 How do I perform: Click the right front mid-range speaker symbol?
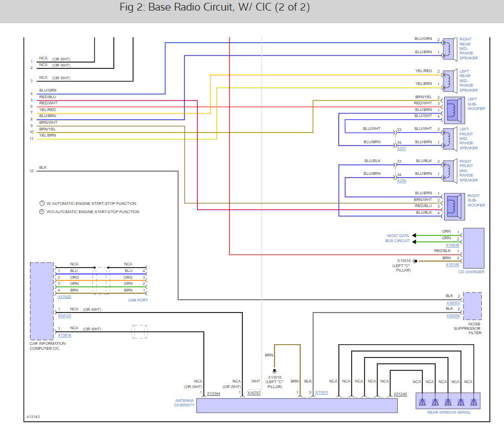pos(450,171)
